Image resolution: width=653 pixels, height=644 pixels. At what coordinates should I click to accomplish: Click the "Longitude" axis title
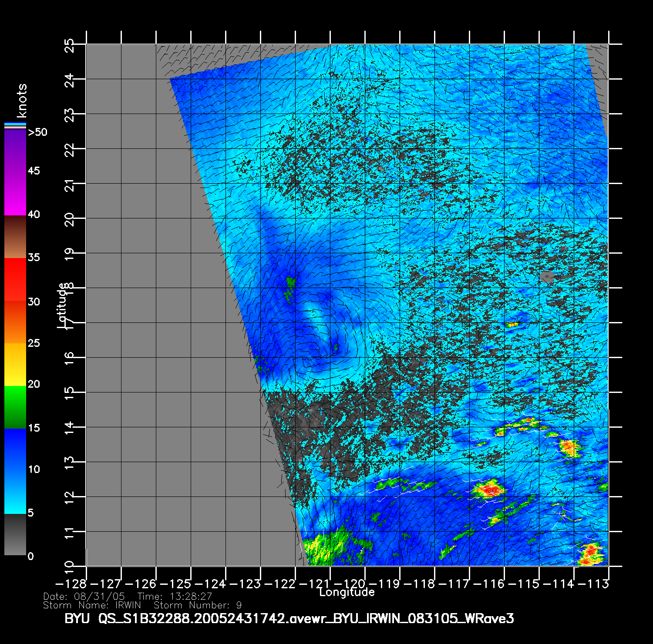click(347, 592)
